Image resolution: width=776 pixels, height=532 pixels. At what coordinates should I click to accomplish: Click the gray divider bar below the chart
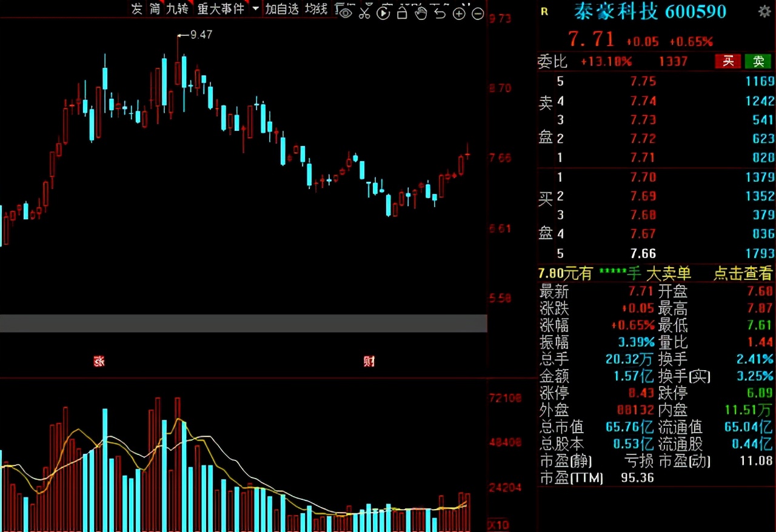tap(242, 323)
